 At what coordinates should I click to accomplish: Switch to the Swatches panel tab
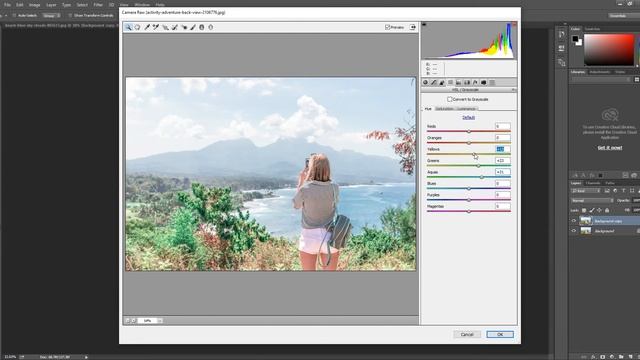click(592, 29)
